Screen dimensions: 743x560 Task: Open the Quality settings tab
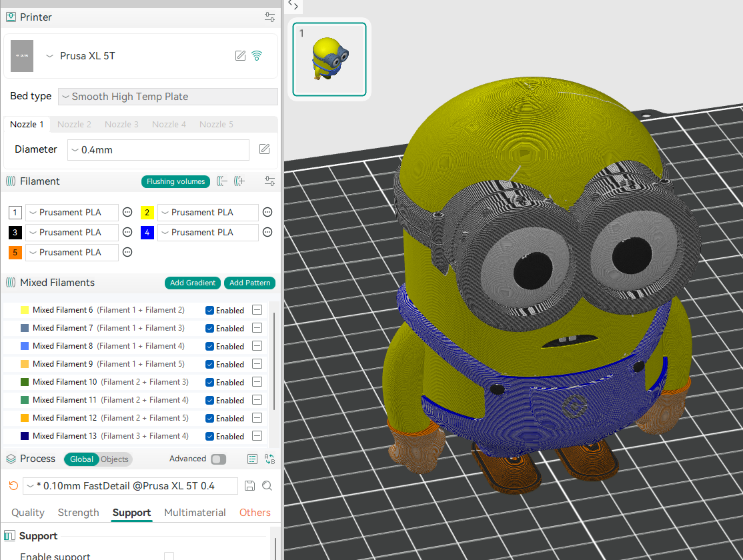coord(28,513)
